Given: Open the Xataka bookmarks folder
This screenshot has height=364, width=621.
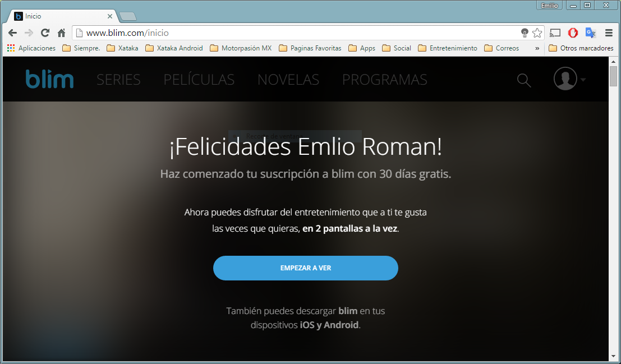Looking at the screenshot, I should [x=122, y=48].
